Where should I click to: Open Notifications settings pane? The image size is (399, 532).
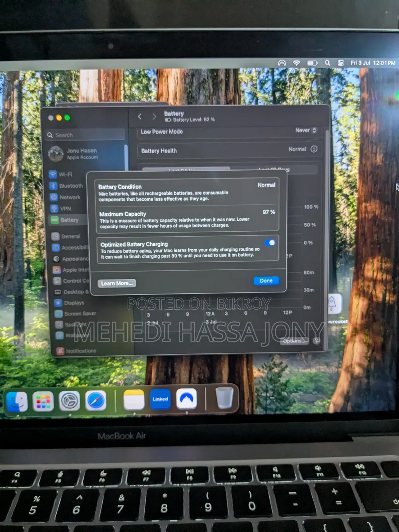point(76,351)
